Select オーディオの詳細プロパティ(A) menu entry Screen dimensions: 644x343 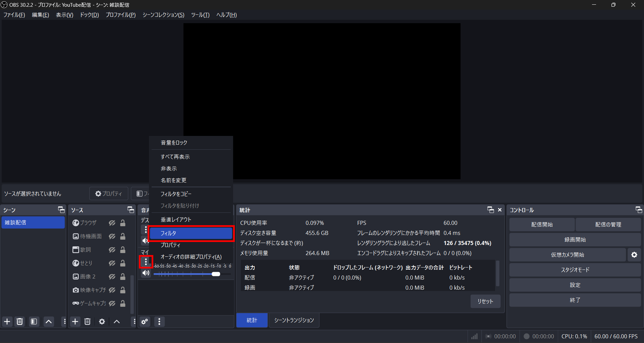click(191, 257)
